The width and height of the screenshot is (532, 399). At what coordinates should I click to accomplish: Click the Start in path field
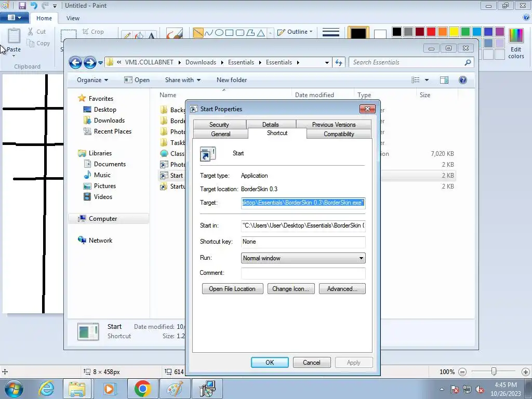[303, 225]
